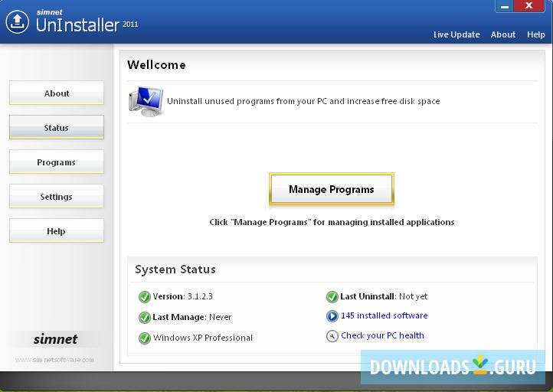Screen dimensions: 553x392
Task: Visit the simnetsoftware.com website link
Action: (54, 360)
